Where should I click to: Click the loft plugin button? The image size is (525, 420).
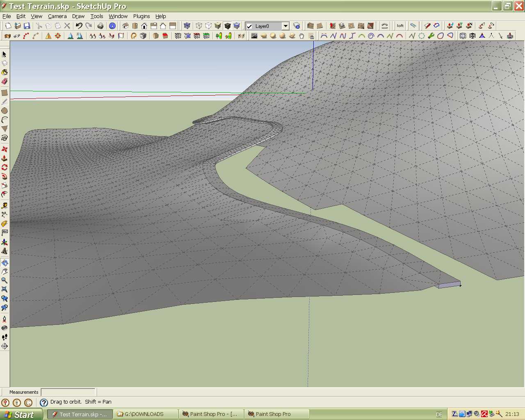point(400,26)
